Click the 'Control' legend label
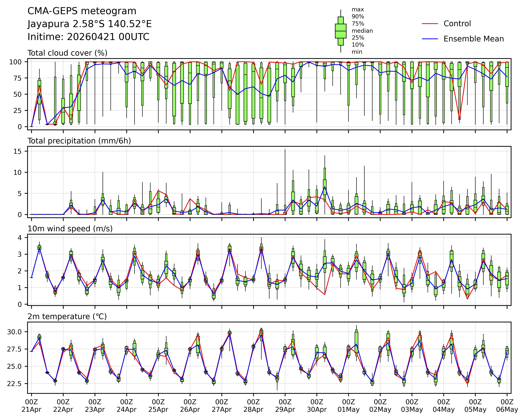Image resolution: width=525 pixels, height=420 pixels. pos(457,24)
